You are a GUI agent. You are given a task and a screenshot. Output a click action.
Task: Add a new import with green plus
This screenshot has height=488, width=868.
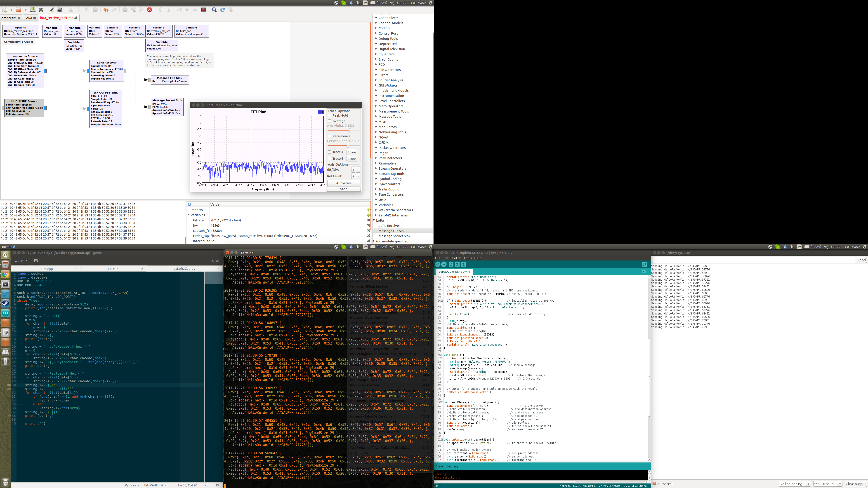(x=369, y=210)
